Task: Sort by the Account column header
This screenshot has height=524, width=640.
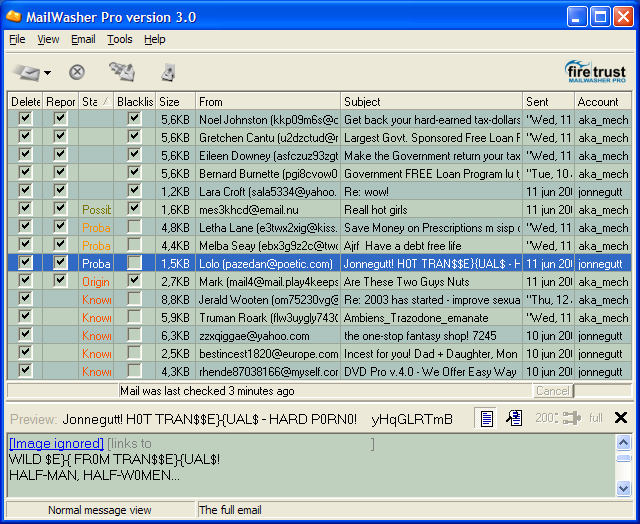Action: pyautogui.click(x=603, y=102)
